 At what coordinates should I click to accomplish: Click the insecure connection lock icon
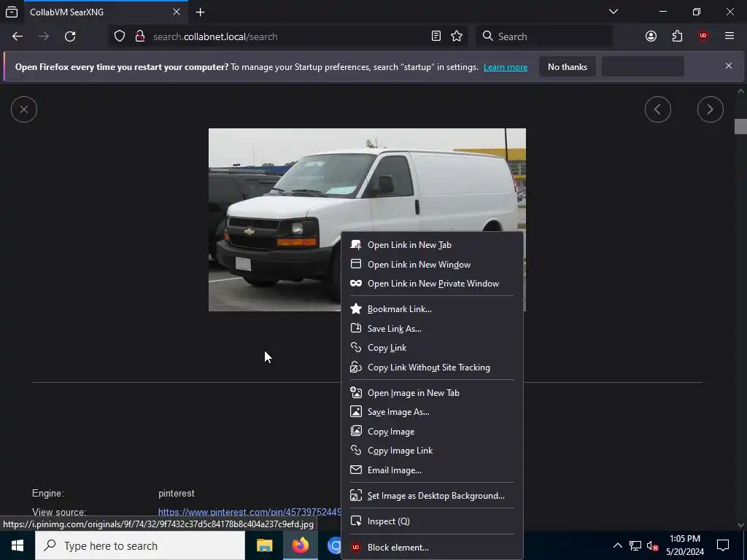pos(140,36)
